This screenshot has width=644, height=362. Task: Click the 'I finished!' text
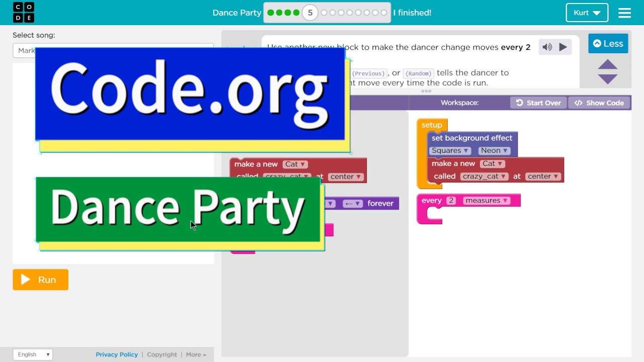click(x=412, y=13)
